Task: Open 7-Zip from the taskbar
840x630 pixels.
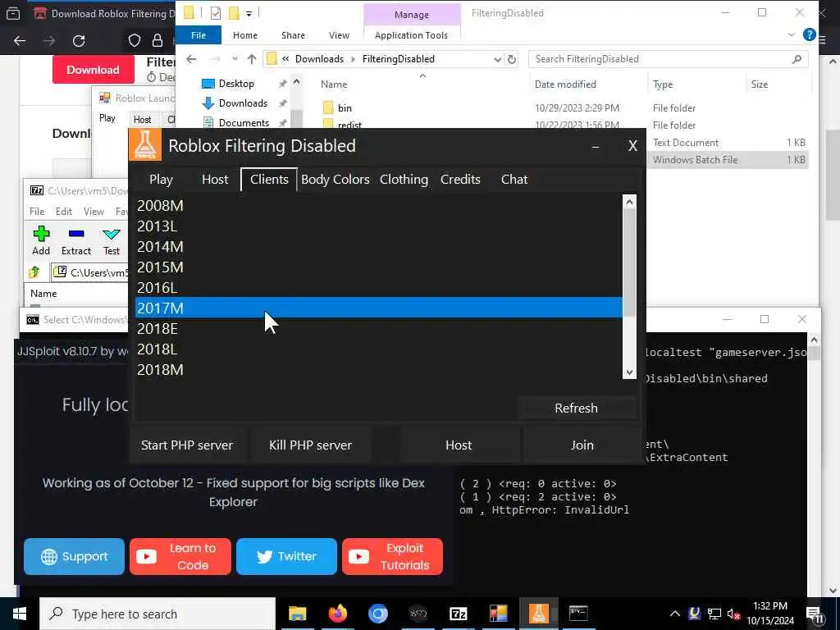Action: click(458, 614)
